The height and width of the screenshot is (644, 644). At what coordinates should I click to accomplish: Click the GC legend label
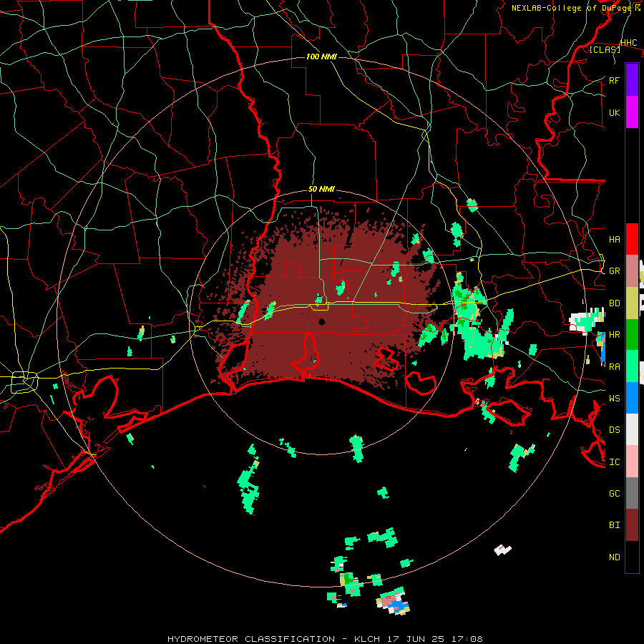coord(614,494)
